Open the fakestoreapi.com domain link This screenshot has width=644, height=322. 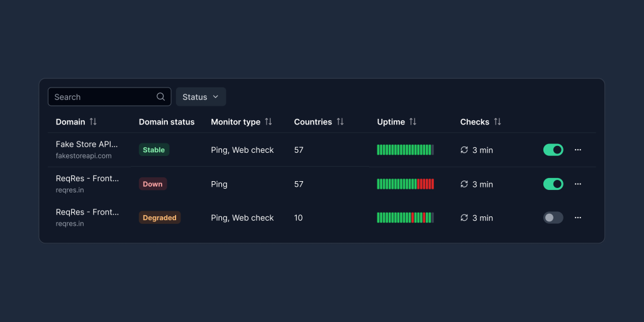[84, 156]
